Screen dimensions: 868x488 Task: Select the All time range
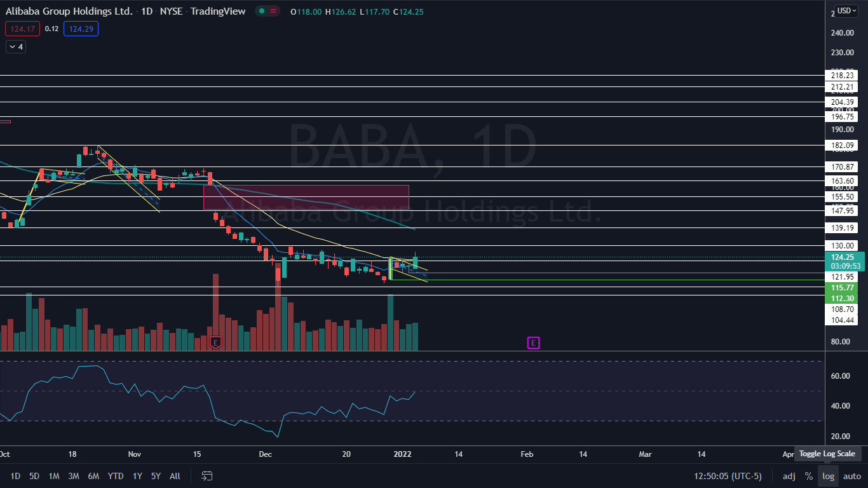pos(175,476)
